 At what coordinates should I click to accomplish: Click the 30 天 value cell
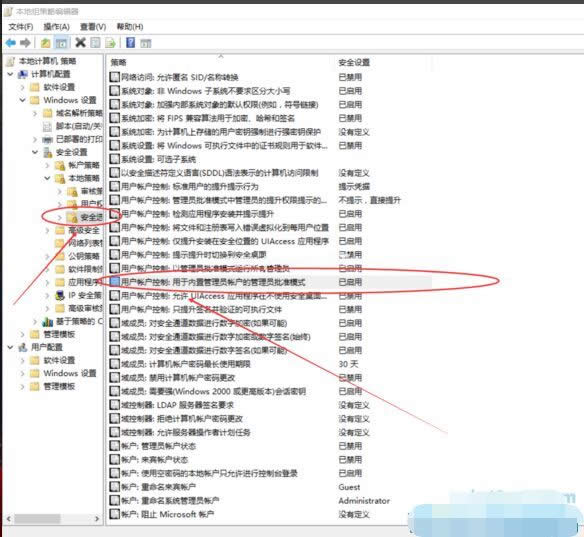(348, 364)
